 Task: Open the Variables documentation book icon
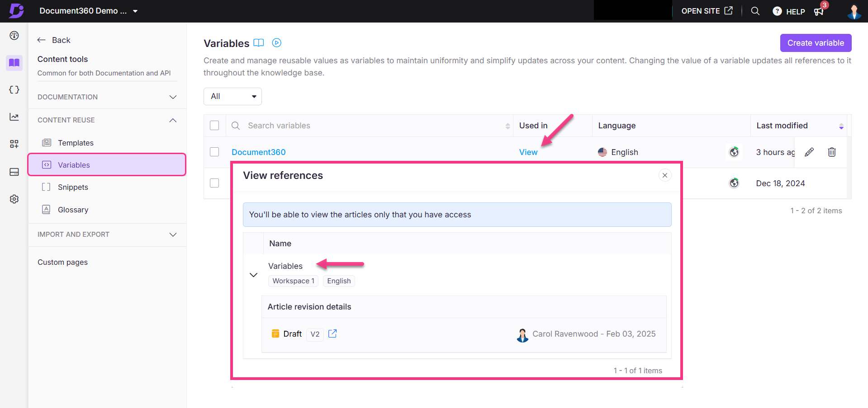(259, 43)
